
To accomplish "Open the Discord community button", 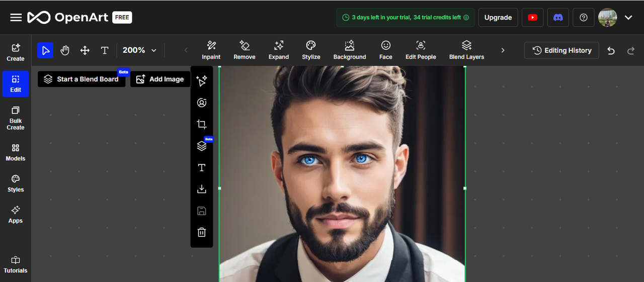I will click(x=558, y=18).
